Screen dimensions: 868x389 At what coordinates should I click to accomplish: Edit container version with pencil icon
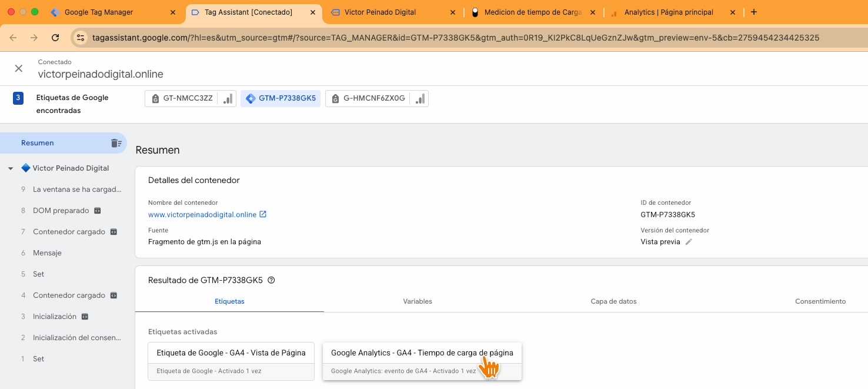689,242
